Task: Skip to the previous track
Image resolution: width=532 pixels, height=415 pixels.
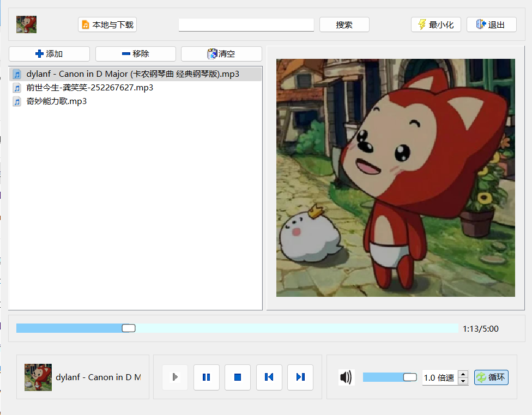Action: 269,377
